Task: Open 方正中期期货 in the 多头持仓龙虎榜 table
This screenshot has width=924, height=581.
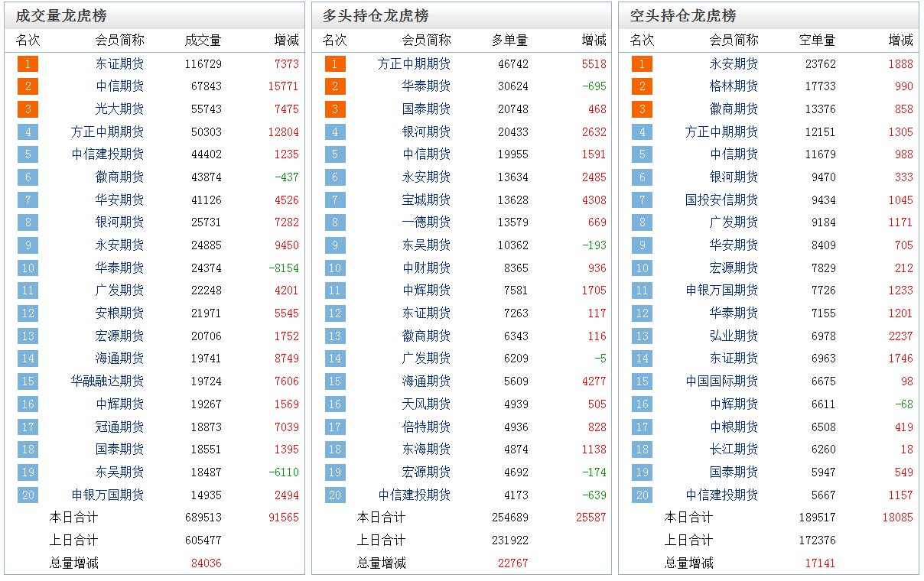Action: 415,64
